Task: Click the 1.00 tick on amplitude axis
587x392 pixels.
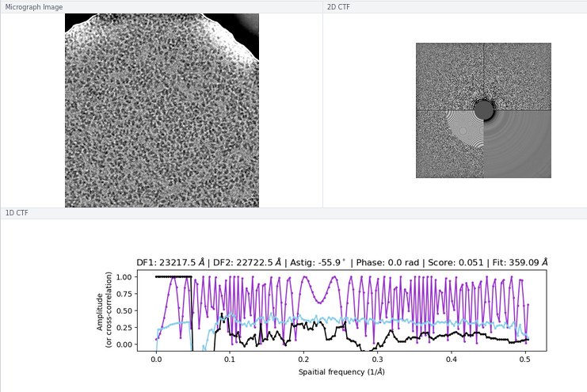Action: coord(124,277)
